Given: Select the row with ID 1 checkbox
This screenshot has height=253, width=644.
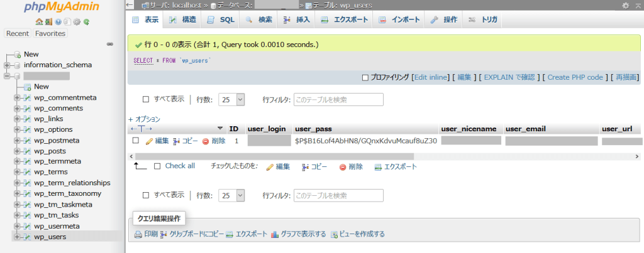Looking at the screenshot, I should click(x=136, y=141).
